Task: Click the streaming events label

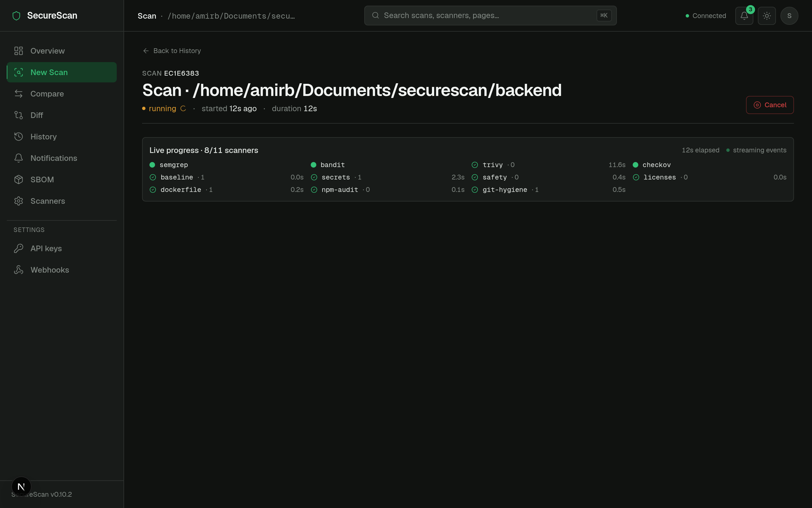Action: coord(759,150)
